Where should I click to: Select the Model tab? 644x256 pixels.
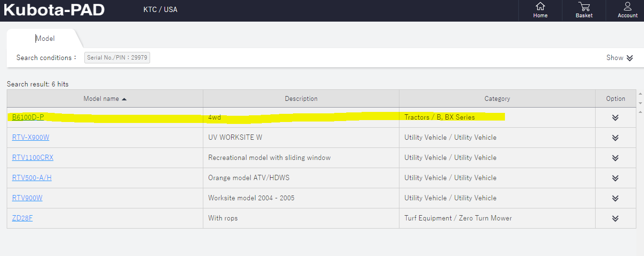pyautogui.click(x=45, y=38)
